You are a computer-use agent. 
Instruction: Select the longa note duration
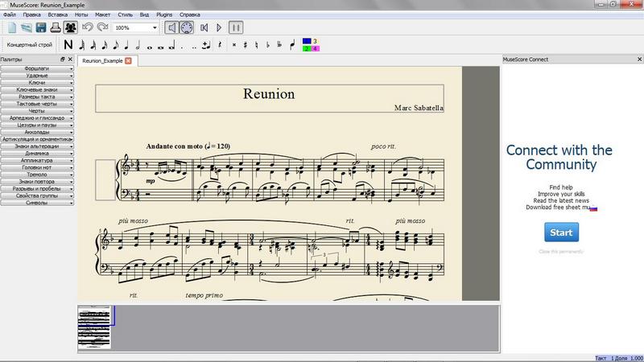(x=171, y=45)
